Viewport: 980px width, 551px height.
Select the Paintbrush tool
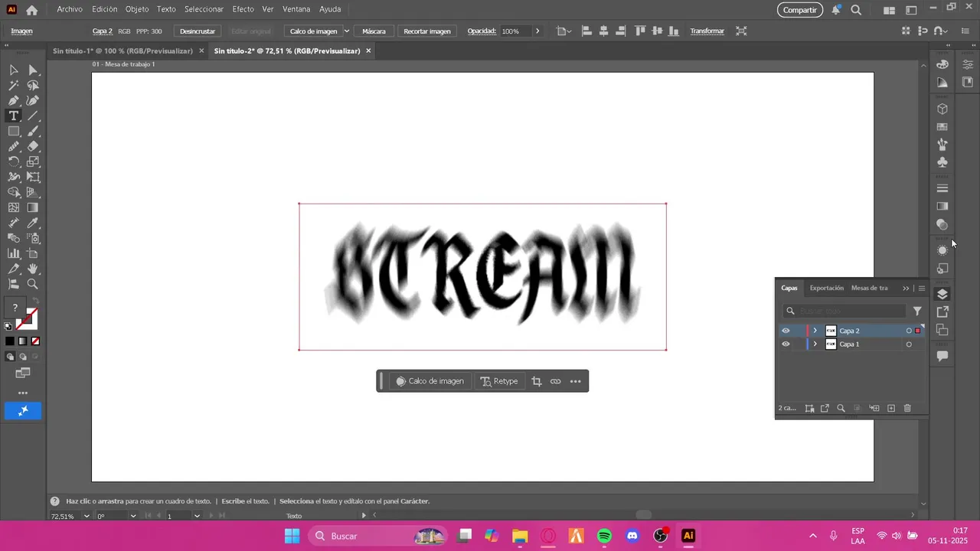click(x=33, y=131)
